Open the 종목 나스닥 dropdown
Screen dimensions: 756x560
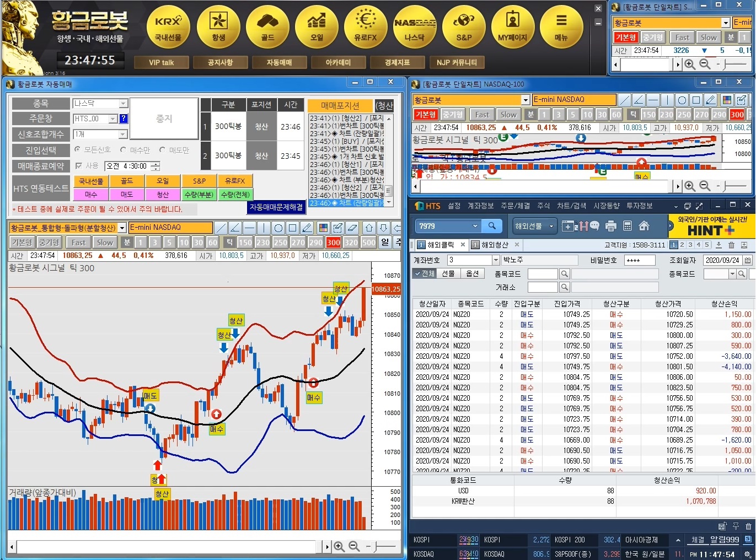coord(123,103)
